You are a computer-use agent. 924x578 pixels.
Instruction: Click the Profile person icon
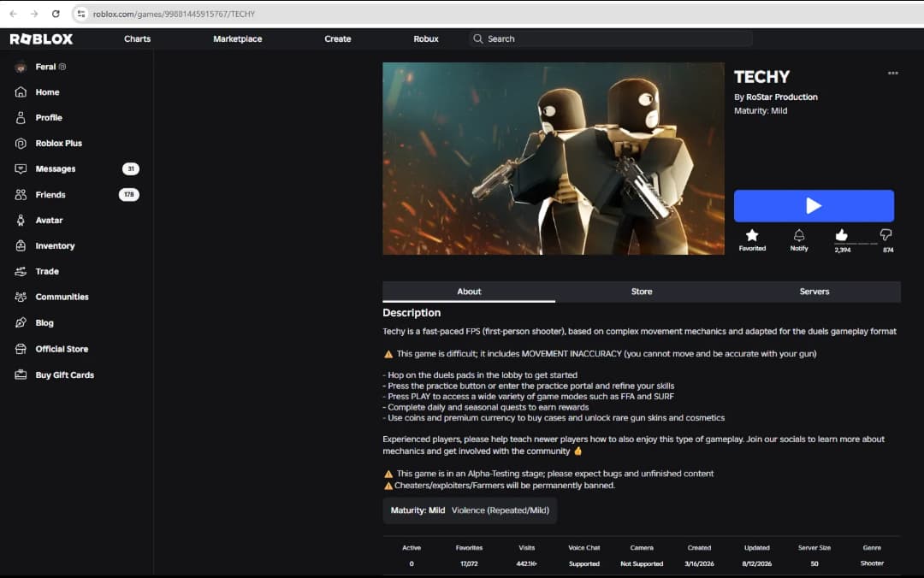click(21, 118)
